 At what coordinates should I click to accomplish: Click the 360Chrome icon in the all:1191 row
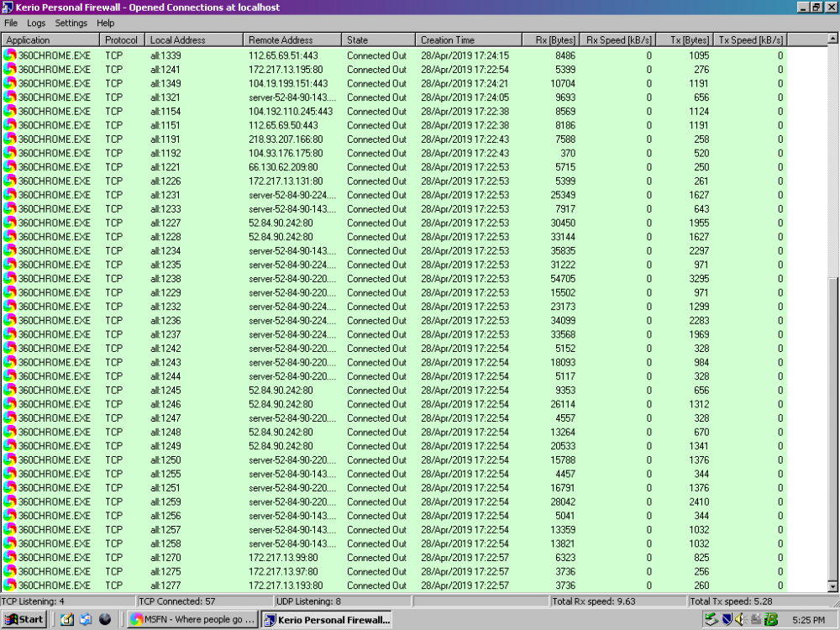click(x=9, y=139)
